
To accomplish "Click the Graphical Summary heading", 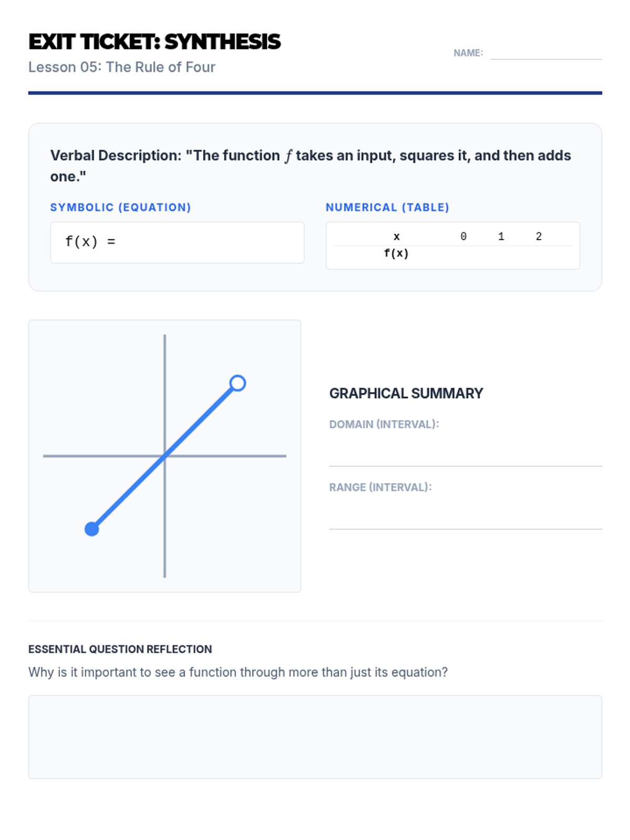I will tap(406, 393).
